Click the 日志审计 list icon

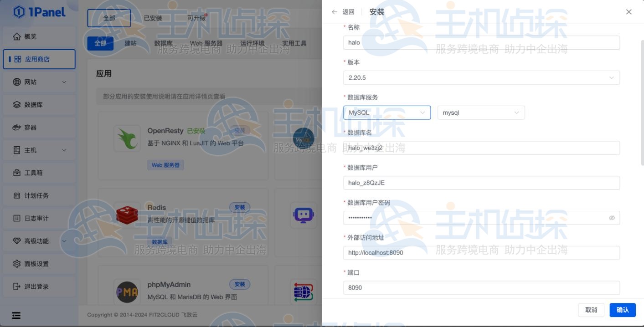click(x=17, y=218)
